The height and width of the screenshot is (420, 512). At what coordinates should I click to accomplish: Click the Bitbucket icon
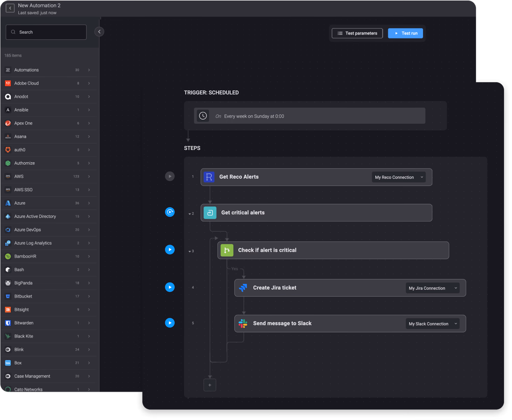click(x=8, y=296)
